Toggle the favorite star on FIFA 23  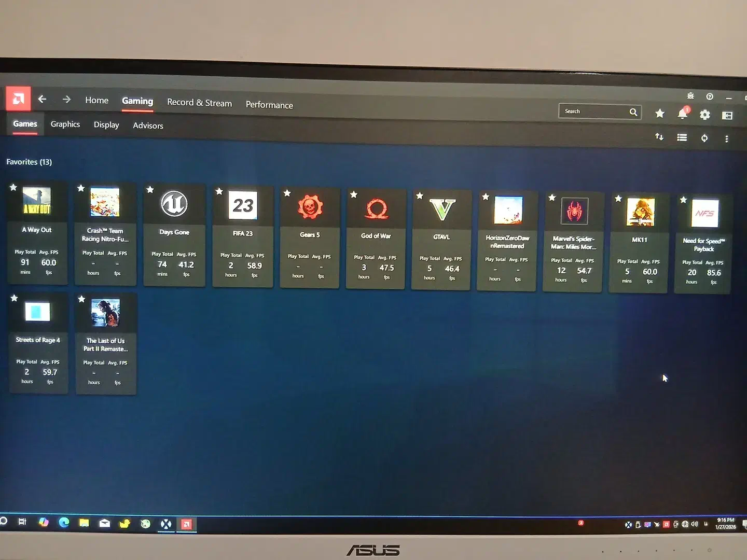click(x=219, y=191)
